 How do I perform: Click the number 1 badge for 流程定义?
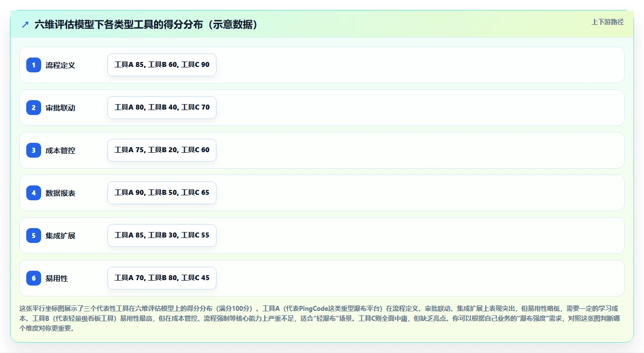point(34,65)
